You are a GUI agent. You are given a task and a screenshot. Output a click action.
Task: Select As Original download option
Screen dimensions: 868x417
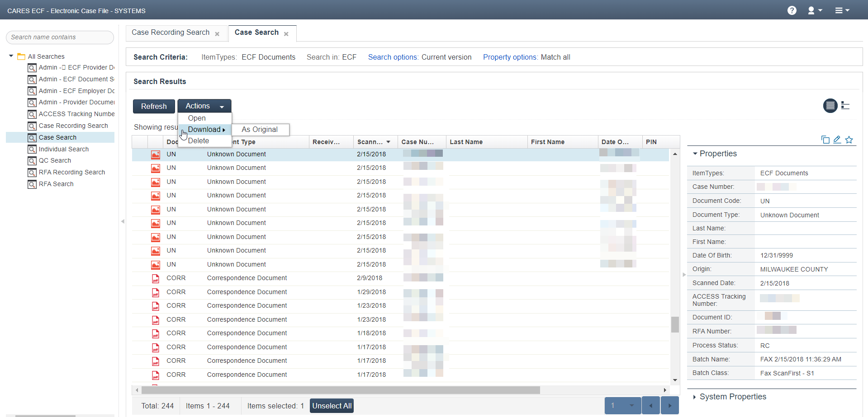pos(260,130)
